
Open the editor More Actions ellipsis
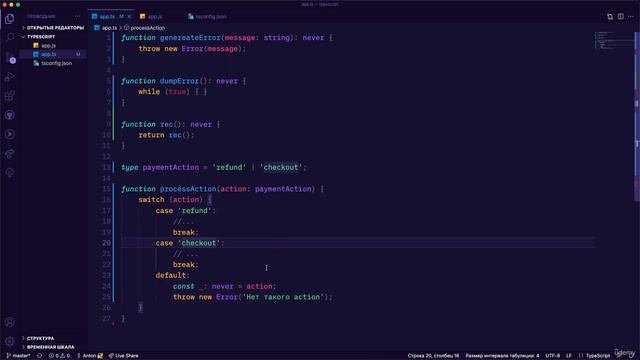click(x=631, y=16)
